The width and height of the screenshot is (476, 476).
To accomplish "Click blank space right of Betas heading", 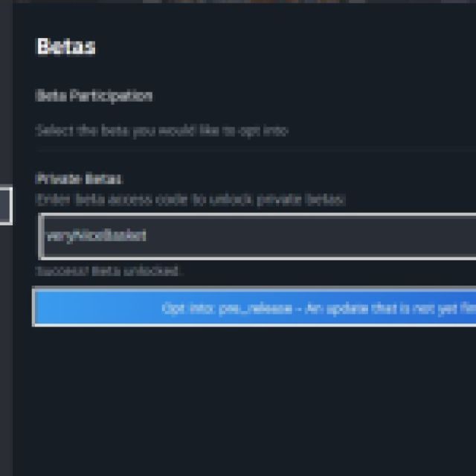I will pos(297,47).
